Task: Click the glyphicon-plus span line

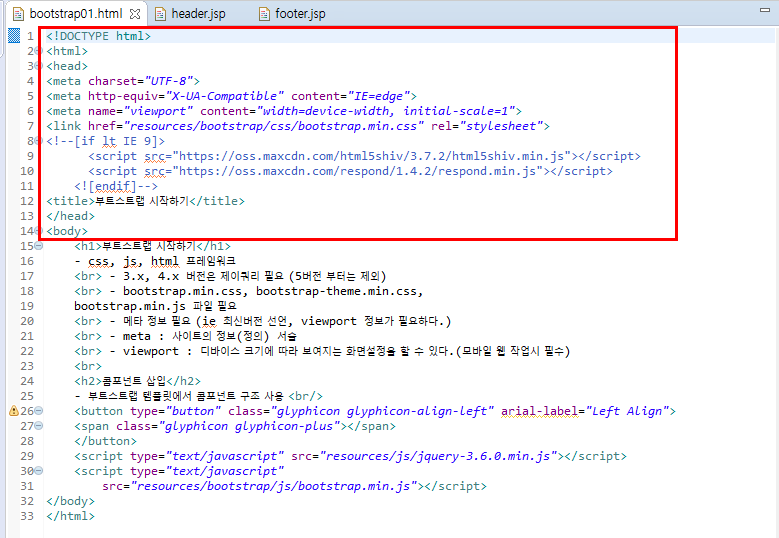Action: point(235,426)
